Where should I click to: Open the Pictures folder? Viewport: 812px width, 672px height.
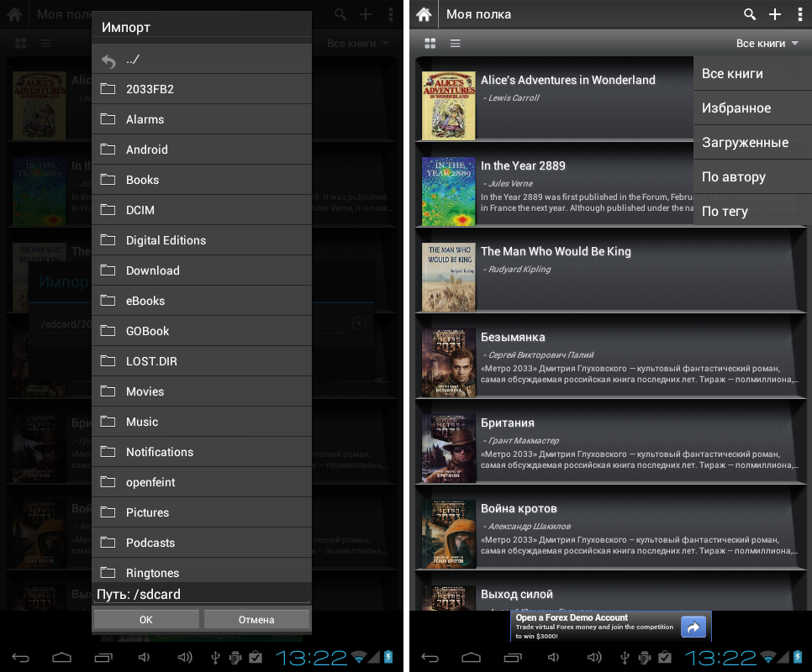pyautogui.click(x=202, y=512)
